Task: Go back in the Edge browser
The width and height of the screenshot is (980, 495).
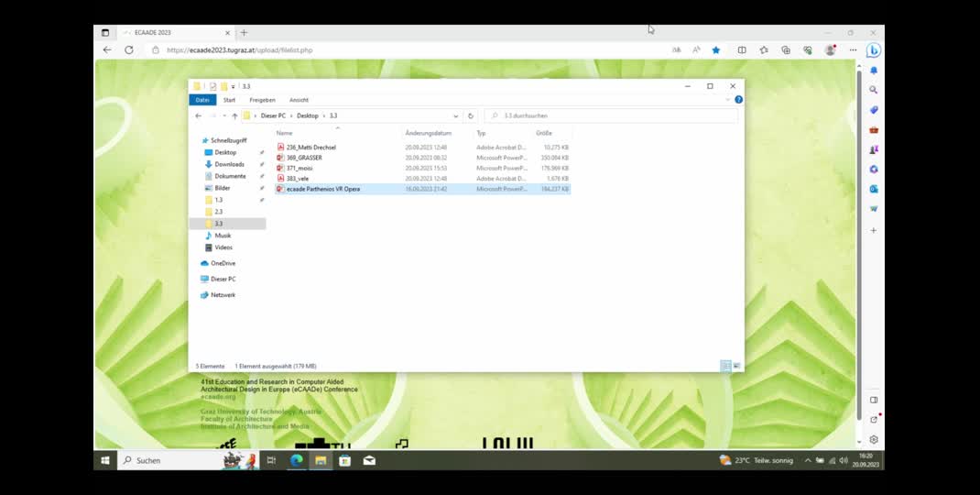Action: pos(107,50)
